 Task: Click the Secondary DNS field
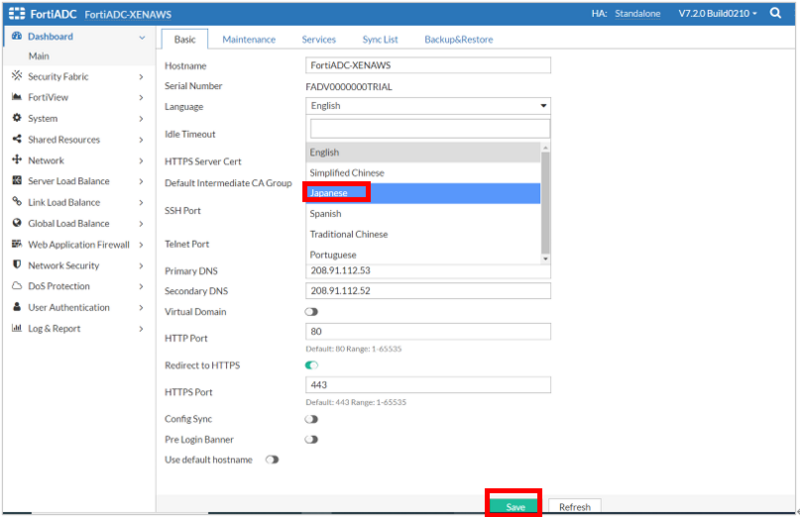click(428, 291)
